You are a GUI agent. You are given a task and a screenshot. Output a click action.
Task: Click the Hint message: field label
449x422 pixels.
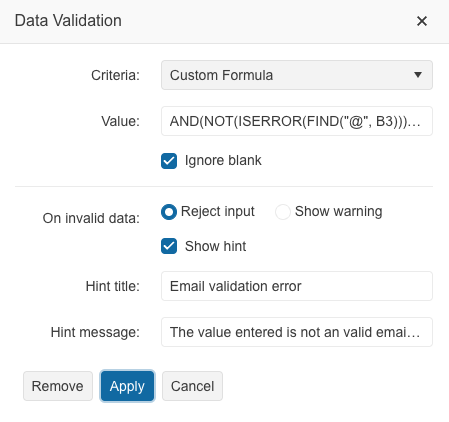click(x=95, y=332)
